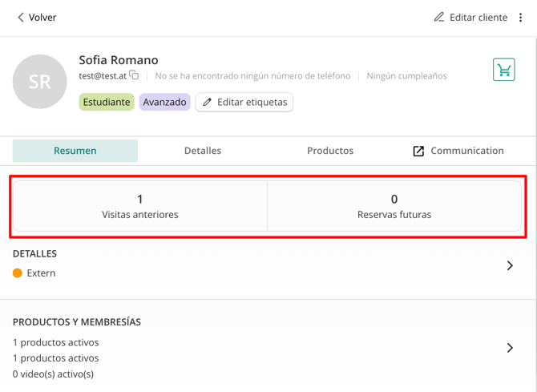
Task: Open the shopping cart icon
Action: pos(503,70)
